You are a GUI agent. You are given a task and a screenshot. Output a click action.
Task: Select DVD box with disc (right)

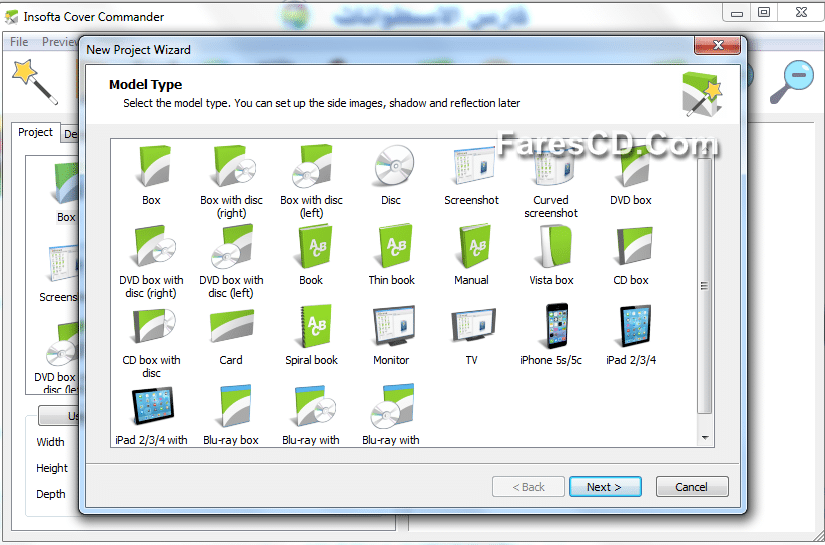pyautogui.click(x=151, y=262)
